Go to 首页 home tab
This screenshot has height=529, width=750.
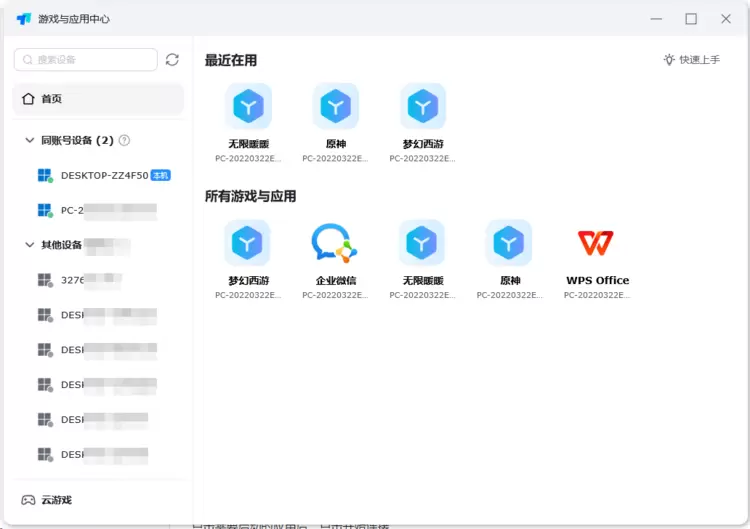tap(98, 99)
